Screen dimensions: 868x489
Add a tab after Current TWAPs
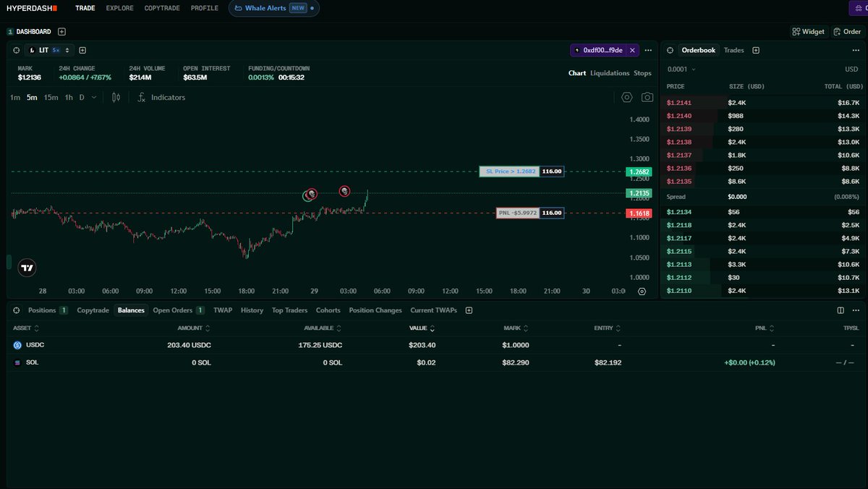tap(469, 310)
